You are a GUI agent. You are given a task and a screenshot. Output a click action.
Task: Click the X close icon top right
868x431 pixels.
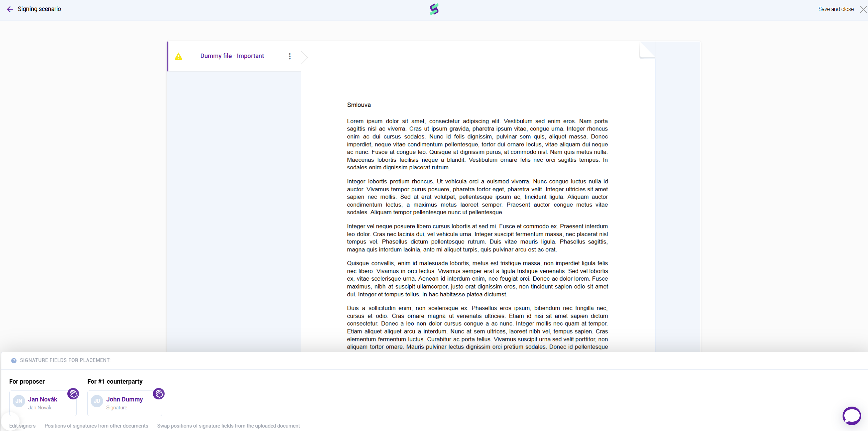pyautogui.click(x=863, y=9)
